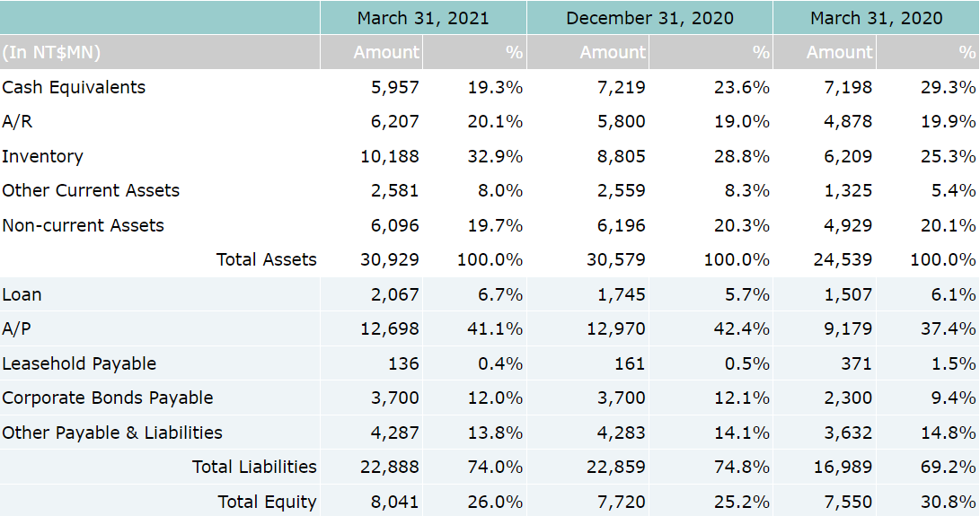The image size is (980, 516).
Task: Click the March 31, 2020 column header
Action: 876,18
